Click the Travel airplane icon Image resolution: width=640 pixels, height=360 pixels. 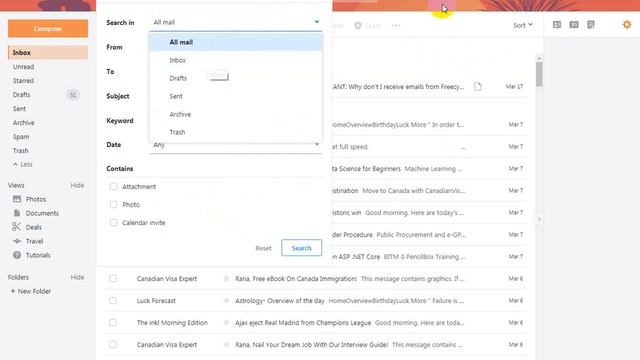(17, 241)
